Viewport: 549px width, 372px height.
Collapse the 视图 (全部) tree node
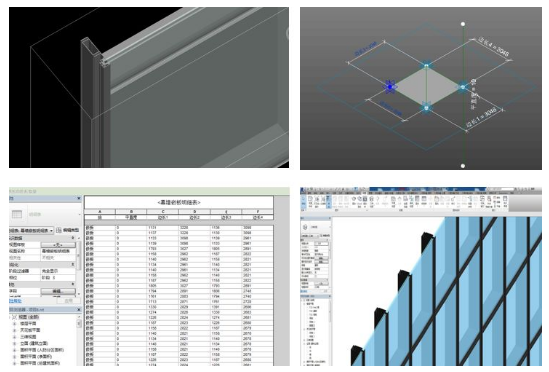(x=10, y=317)
